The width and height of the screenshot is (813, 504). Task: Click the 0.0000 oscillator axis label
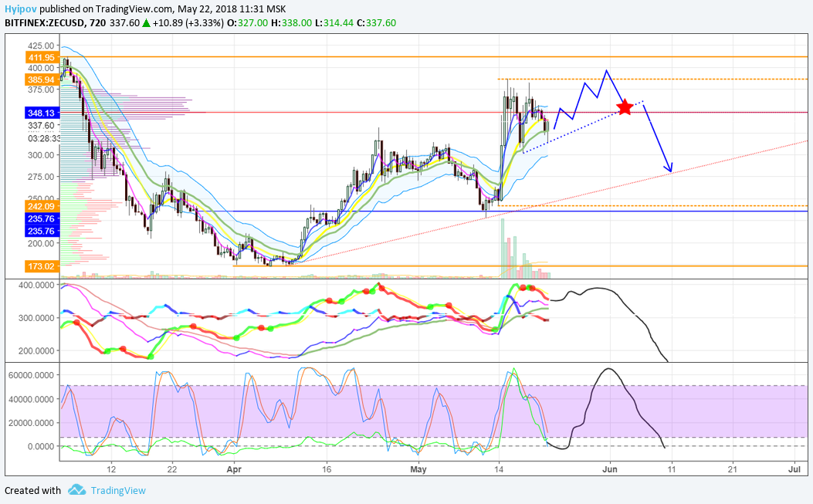coord(42,446)
